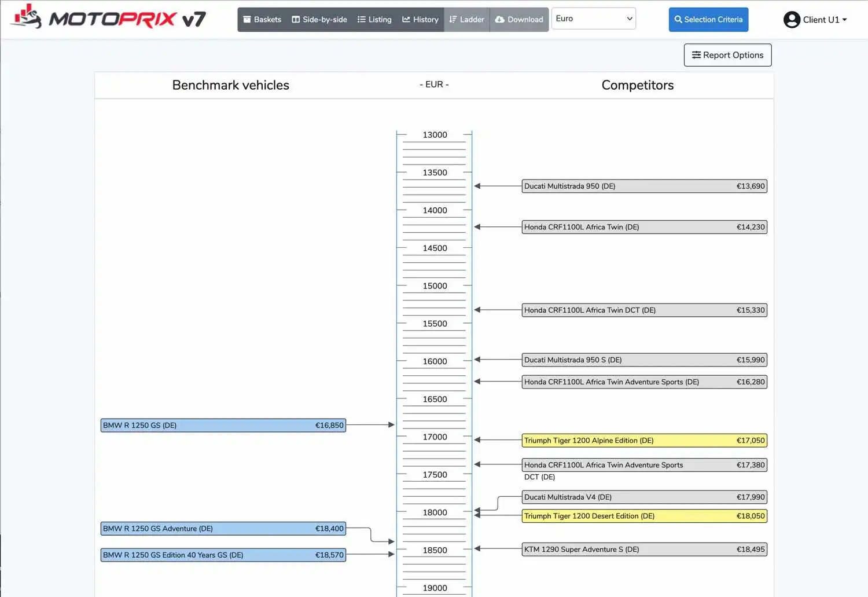
Task: Click Honda Africa Twin Adventure Sports DCT entry
Action: 645,465
